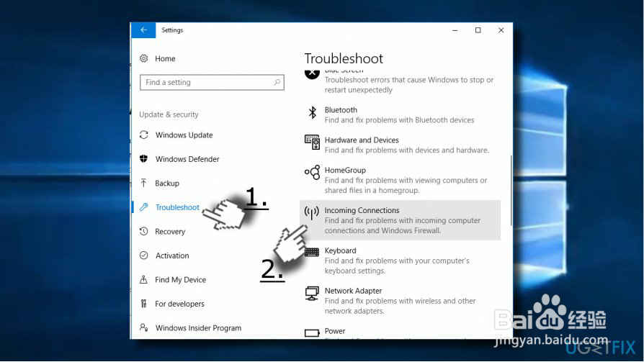Click the For developers tools icon
Screen dimensions: 644x362
[144, 304]
